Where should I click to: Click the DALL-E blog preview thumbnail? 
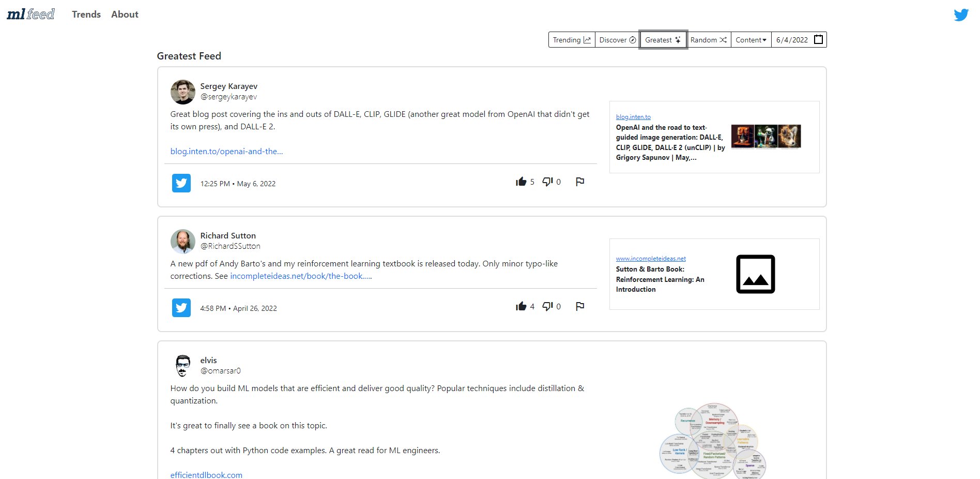[x=765, y=136]
